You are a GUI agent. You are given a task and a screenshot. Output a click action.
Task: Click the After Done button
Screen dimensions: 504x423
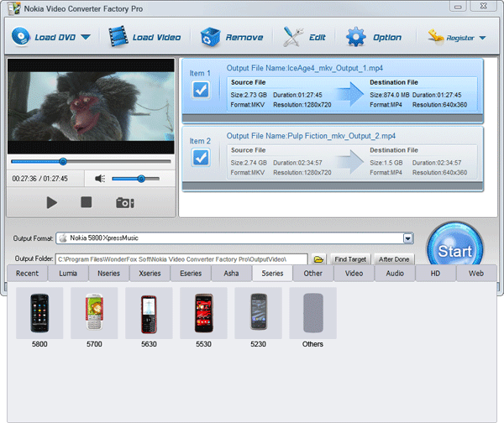(394, 259)
